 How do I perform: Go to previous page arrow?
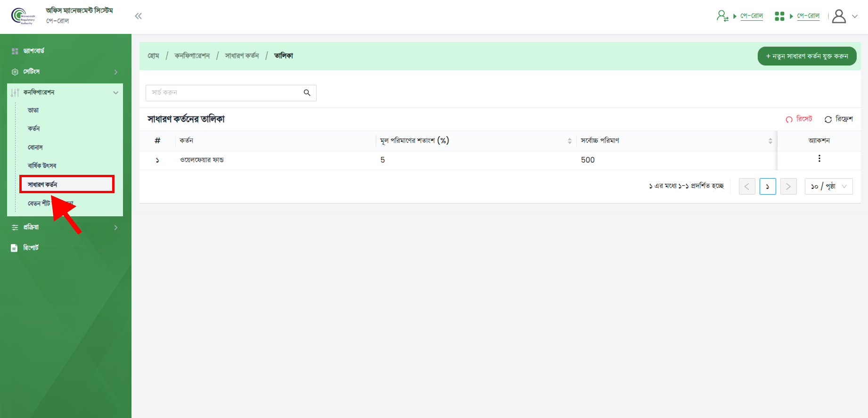(x=747, y=187)
